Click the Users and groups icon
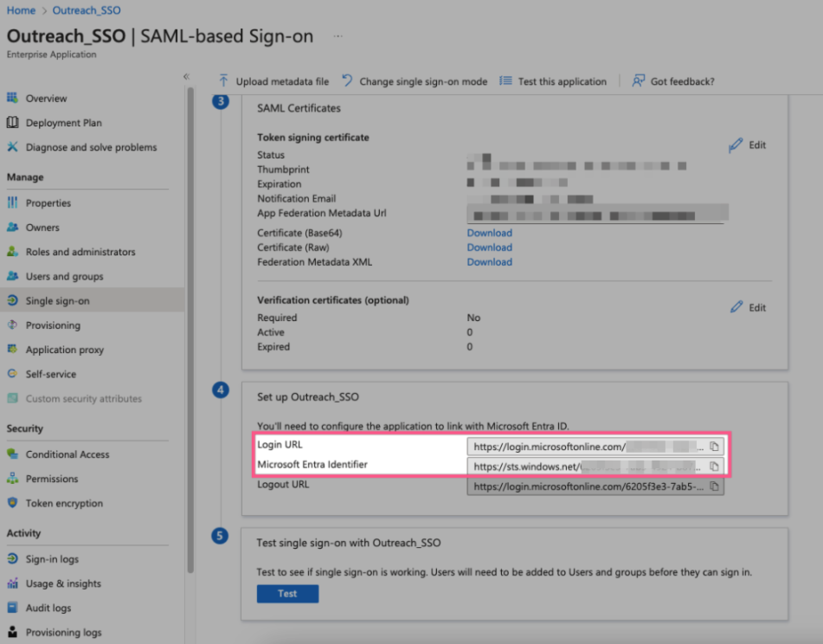 click(x=12, y=276)
